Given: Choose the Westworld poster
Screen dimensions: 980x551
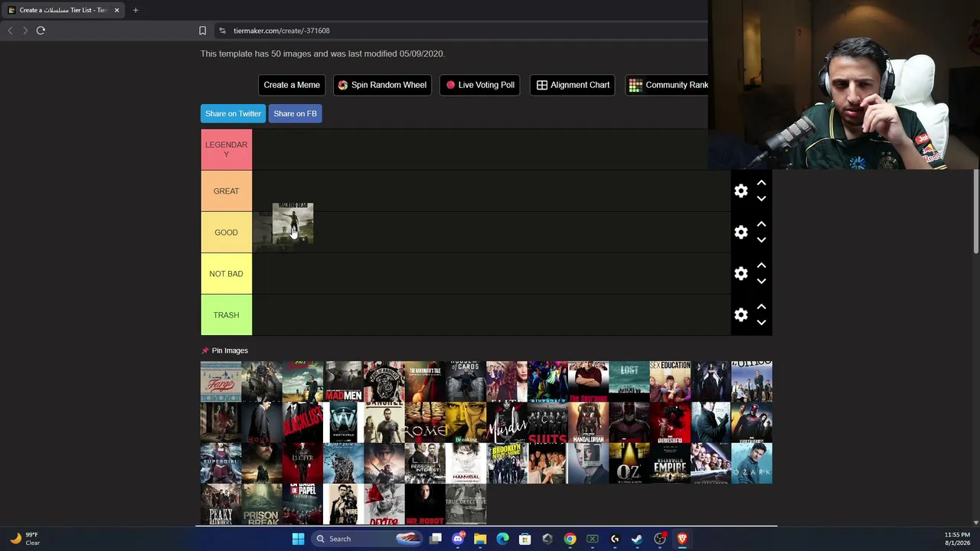Looking at the screenshot, I should (343, 422).
